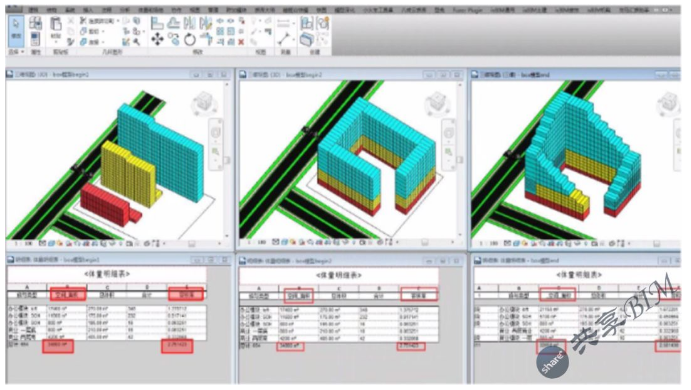Open view scale list in begin2 3D view
The height and width of the screenshot is (390, 691).
257,243
